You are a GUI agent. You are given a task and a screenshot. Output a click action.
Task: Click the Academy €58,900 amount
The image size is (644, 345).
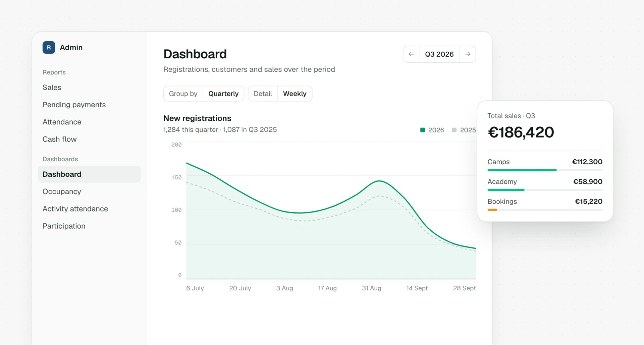pos(588,182)
